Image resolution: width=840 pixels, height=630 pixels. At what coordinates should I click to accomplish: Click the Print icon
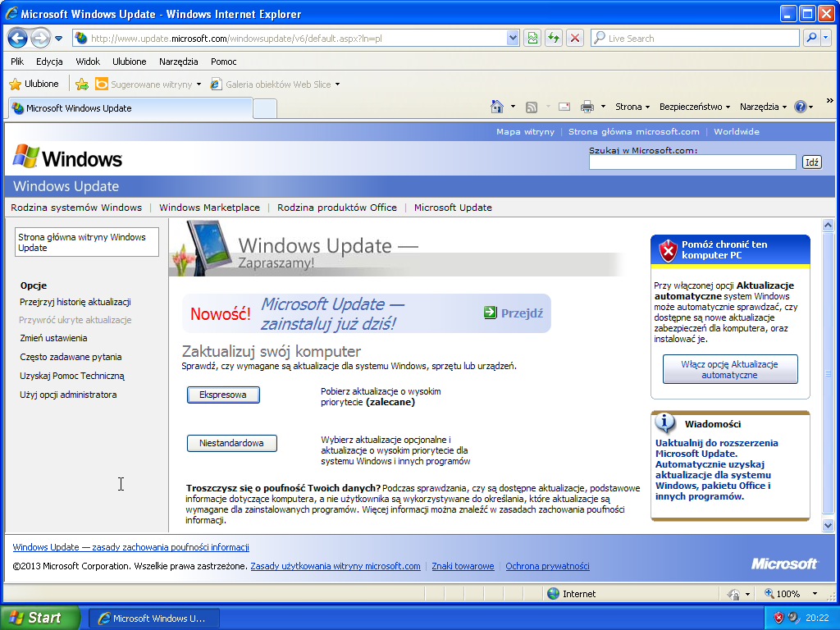point(587,107)
